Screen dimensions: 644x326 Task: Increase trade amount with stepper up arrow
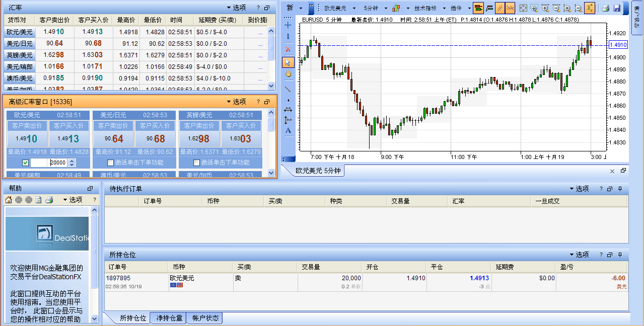pos(71,160)
